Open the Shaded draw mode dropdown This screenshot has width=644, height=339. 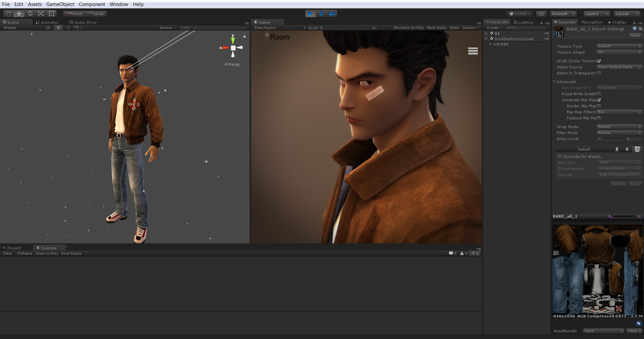click(22, 28)
